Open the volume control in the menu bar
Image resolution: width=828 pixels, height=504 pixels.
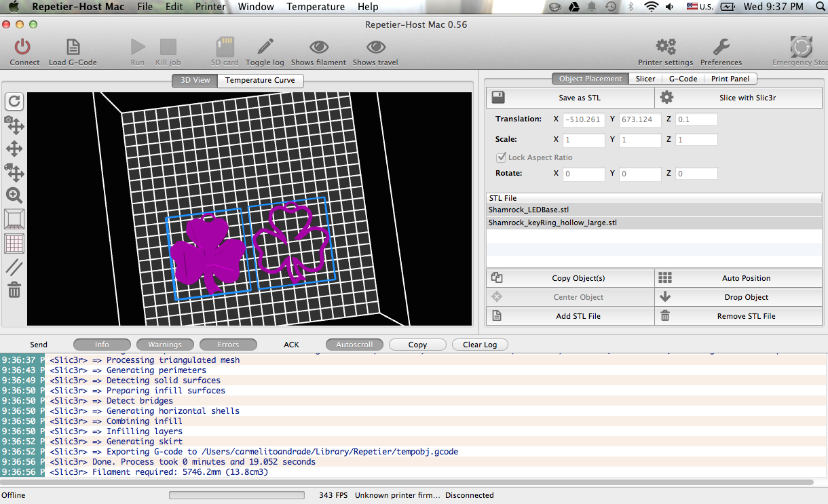coord(671,7)
